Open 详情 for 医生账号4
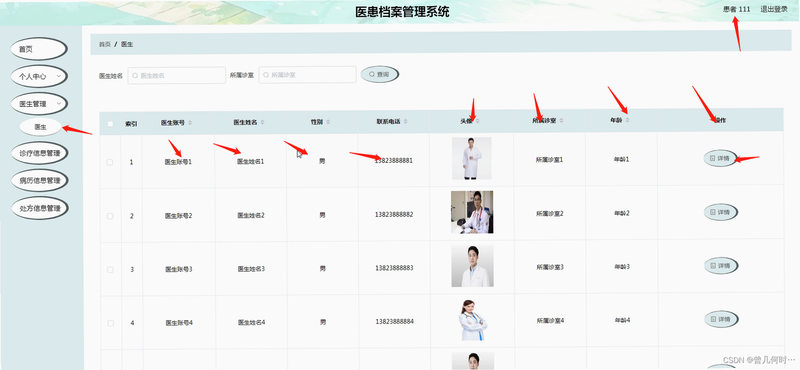Viewport: 800px width, 370px height. coord(721,319)
